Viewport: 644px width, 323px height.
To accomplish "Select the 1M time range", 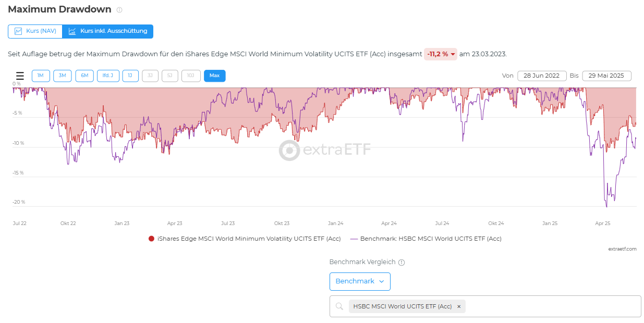I will click(x=41, y=76).
